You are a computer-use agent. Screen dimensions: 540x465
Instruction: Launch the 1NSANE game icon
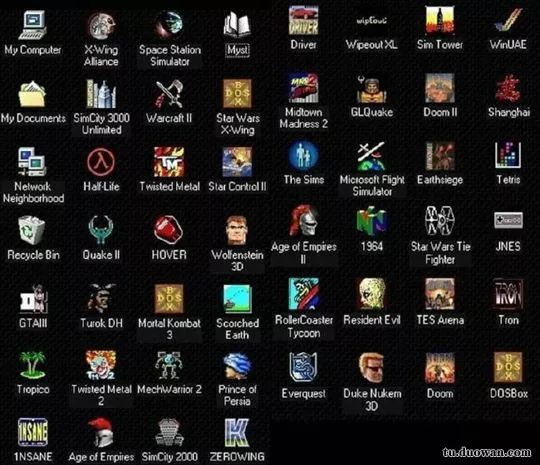(33, 432)
